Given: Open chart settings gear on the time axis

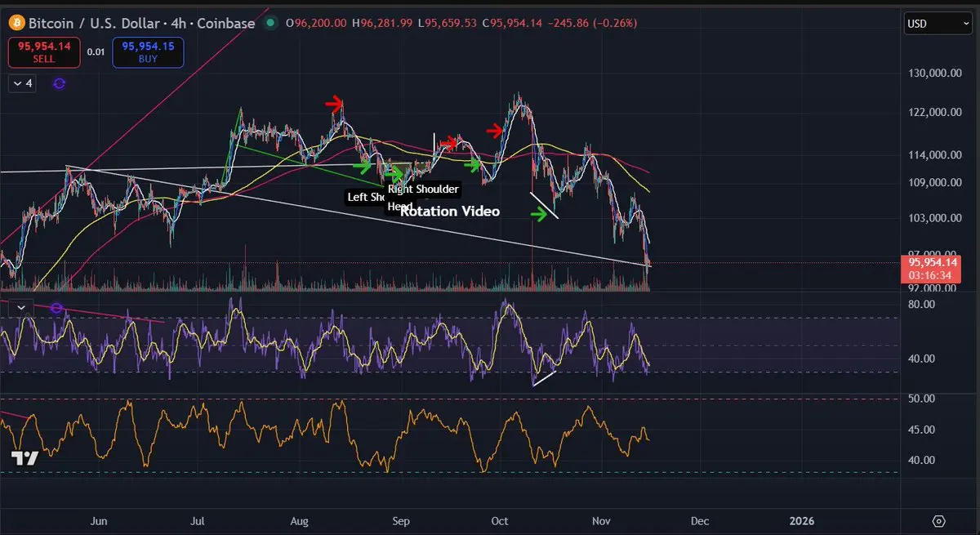Looking at the screenshot, I should (938, 521).
